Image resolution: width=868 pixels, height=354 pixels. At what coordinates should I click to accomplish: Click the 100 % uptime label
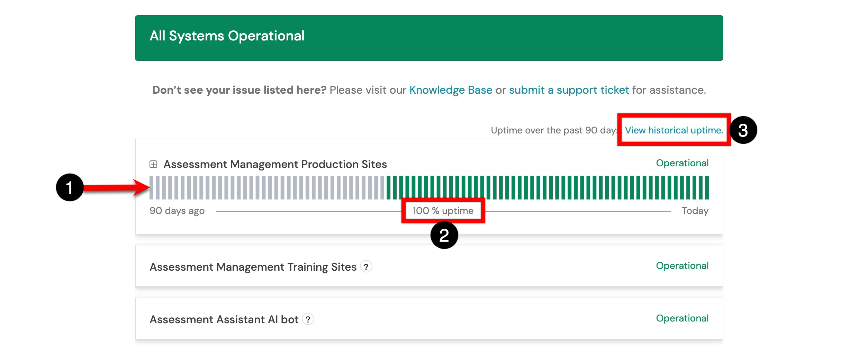(443, 211)
